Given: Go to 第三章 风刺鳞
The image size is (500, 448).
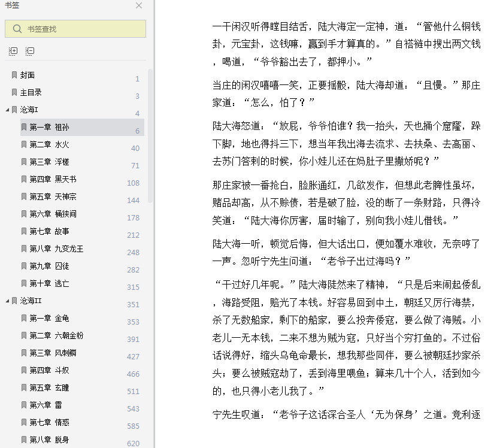Looking at the screenshot, I should pyautogui.click(x=53, y=353).
